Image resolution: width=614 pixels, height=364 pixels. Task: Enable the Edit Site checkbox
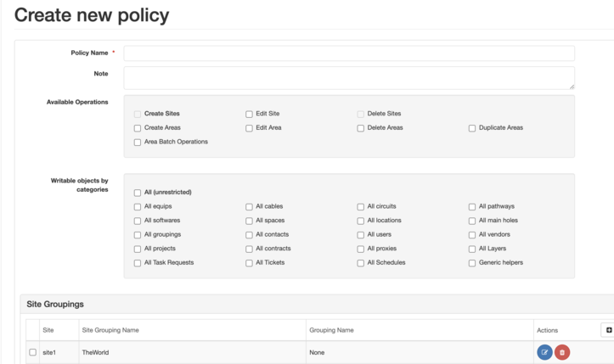pos(249,115)
